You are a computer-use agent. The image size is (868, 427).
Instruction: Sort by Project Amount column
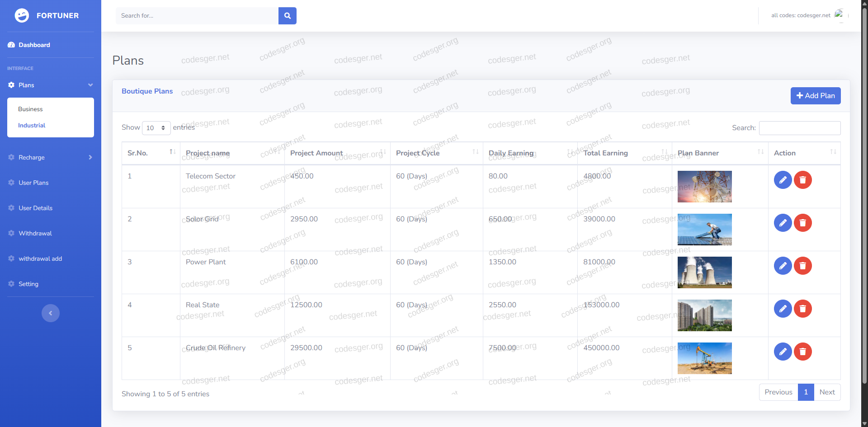coord(337,153)
